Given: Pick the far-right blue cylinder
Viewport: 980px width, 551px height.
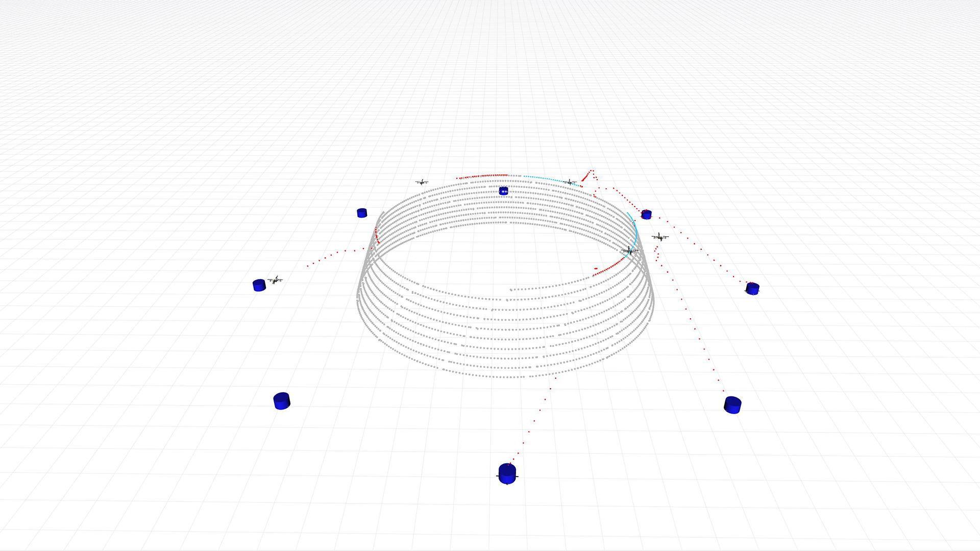Looking at the screenshot, I should click(752, 289).
